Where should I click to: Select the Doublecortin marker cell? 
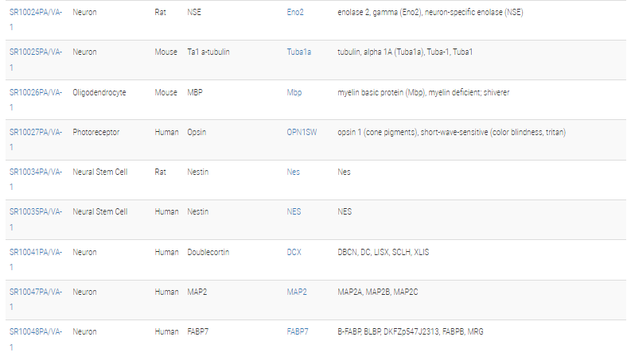[208, 252]
